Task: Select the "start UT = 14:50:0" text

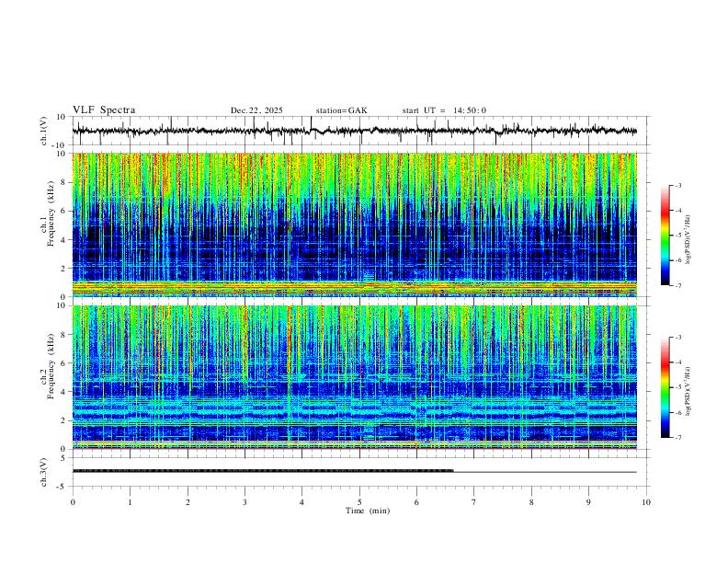Action: [444, 110]
